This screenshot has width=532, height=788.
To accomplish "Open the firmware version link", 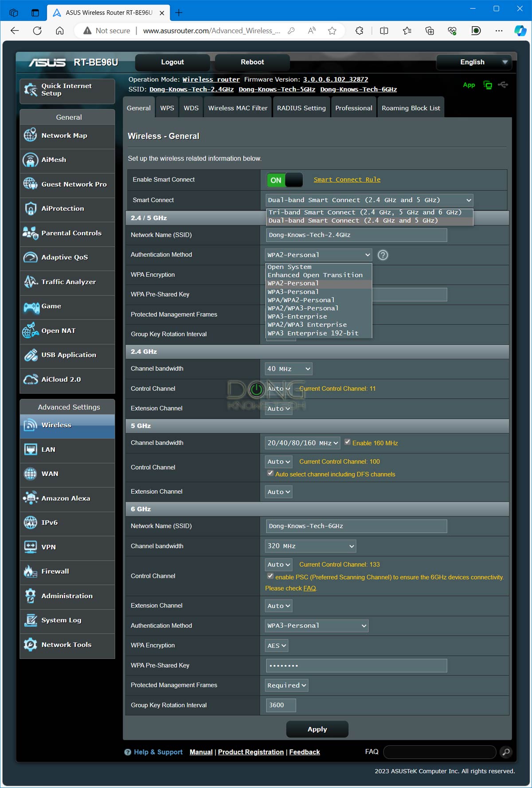I will (336, 79).
